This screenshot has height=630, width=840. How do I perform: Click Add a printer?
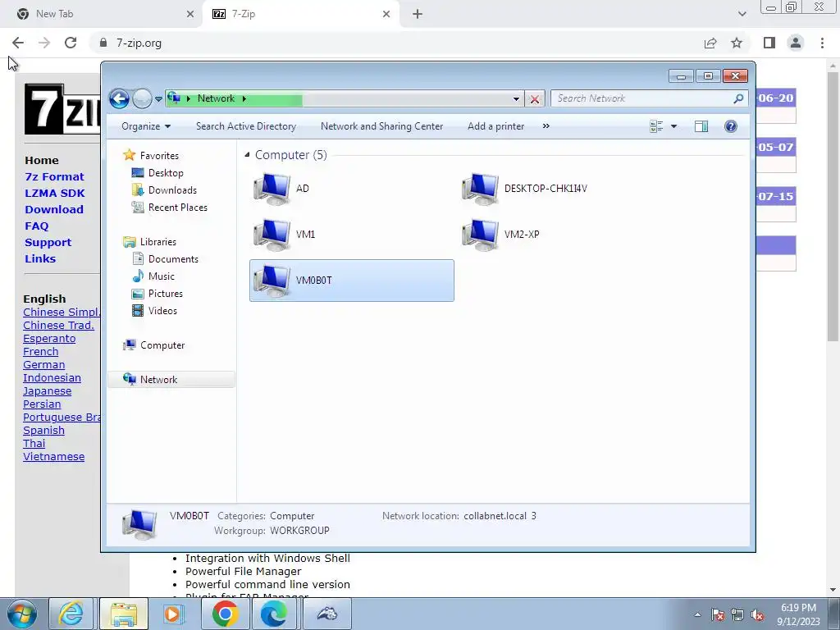click(x=495, y=126)
